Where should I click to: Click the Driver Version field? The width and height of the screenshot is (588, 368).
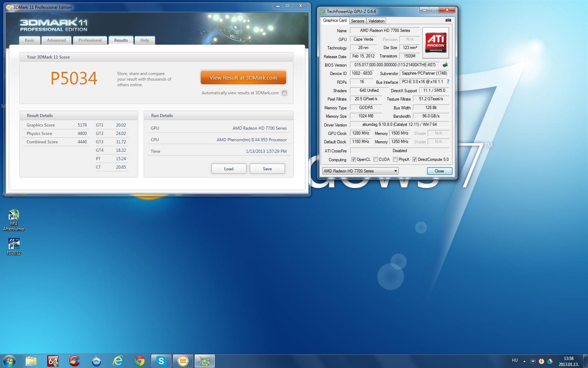pyautogui.click(x=399, y=124)
